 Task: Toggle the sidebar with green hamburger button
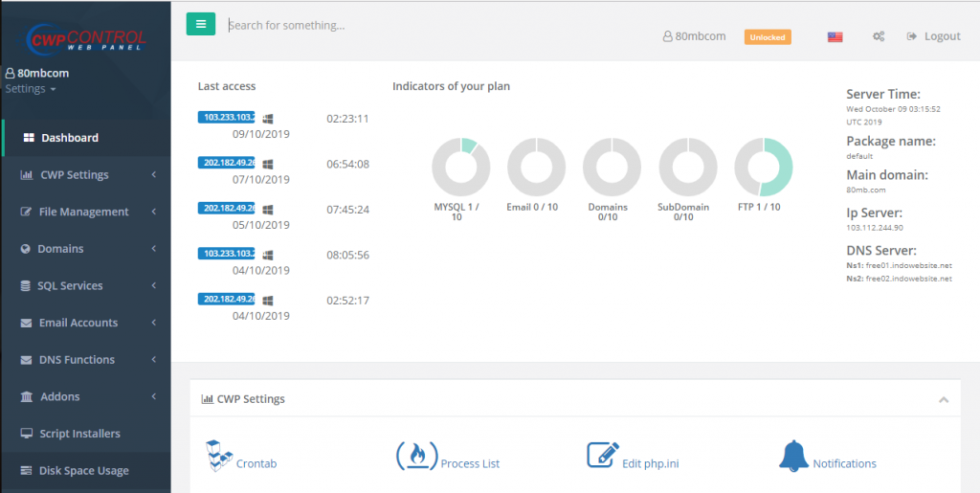pos(200,25)
